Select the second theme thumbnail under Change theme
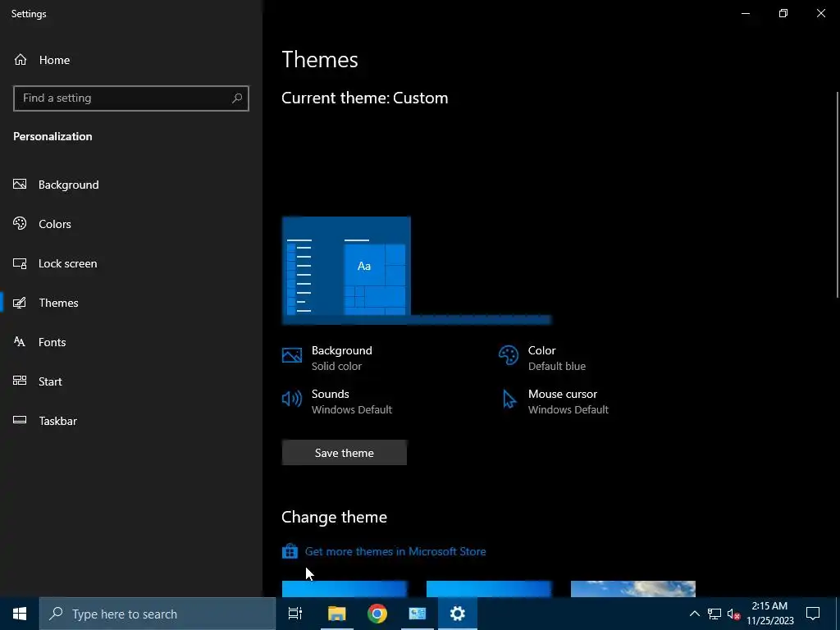The width and height of the screenshot is (840, 630). (x=489, y=589)
